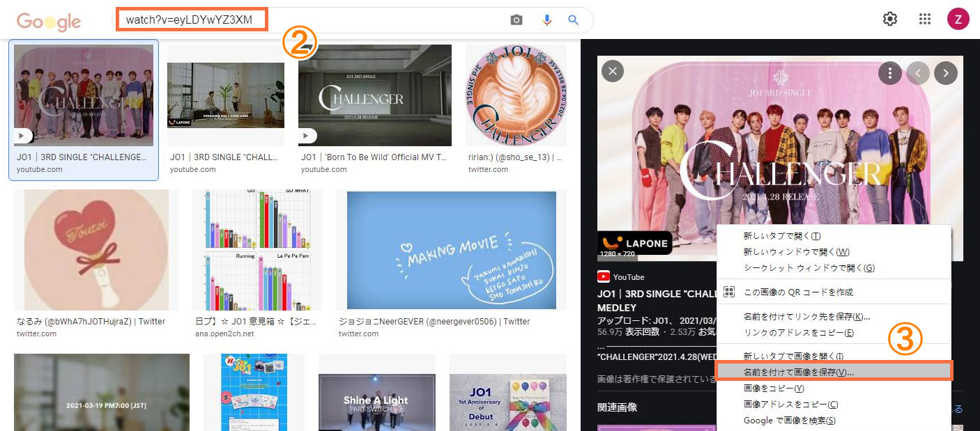Select シークレット ウィンドウで開く
Image resolution: width=980 pixels, height=431 pixels.
(833, 268)
